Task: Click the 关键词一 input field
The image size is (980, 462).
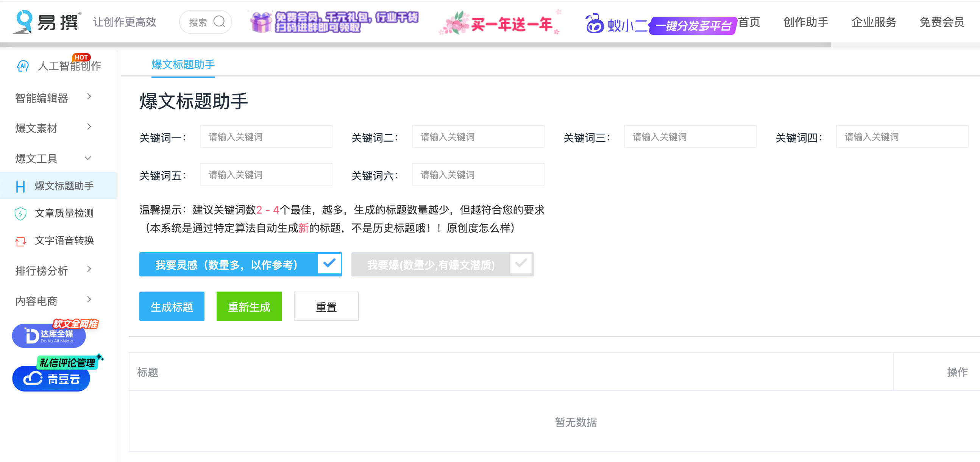Action: [266, 137]
